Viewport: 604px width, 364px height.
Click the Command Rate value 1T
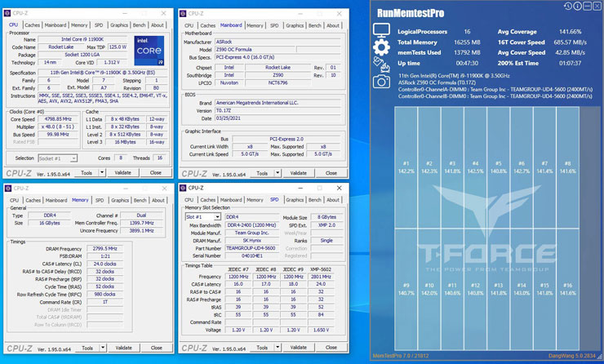click(x=104, y=302)
